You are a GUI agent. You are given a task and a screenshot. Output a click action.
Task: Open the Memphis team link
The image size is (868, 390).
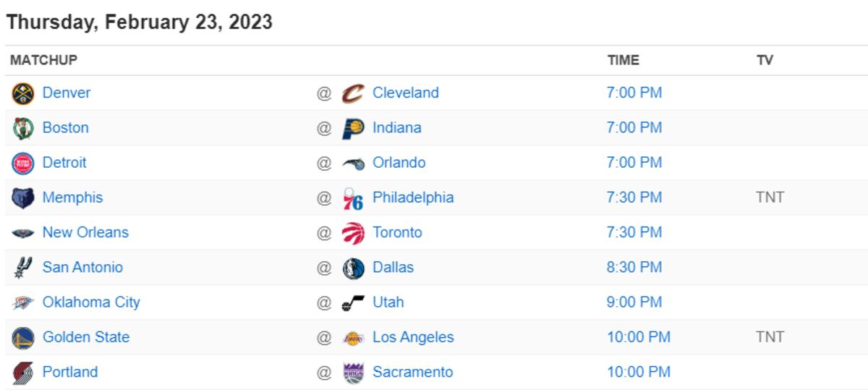point(72,198)
